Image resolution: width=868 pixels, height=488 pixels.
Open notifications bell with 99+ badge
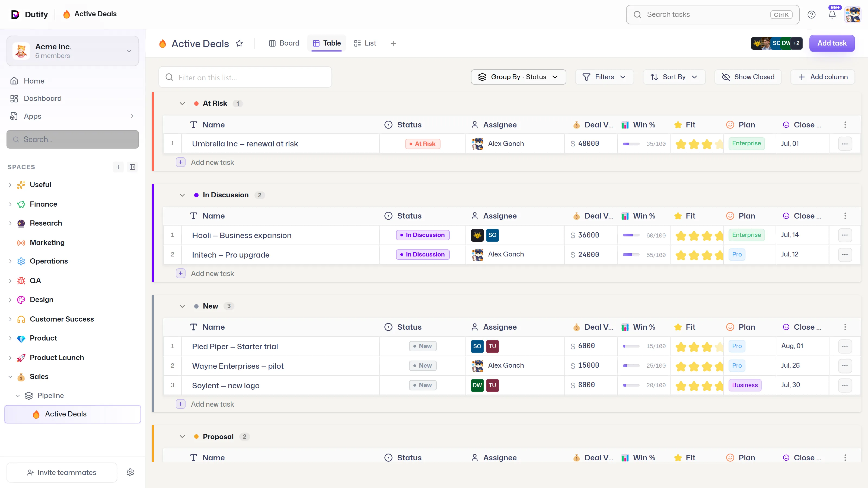coord(832,14)
